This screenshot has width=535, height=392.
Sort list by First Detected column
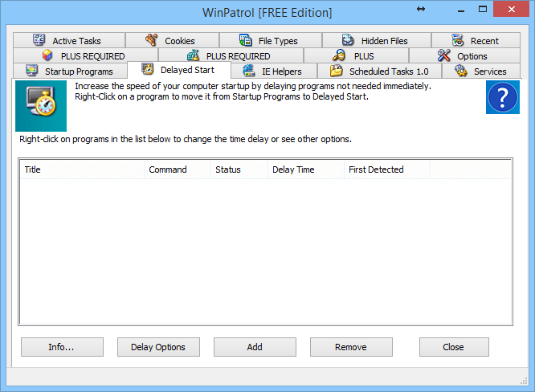click(387, 169)
